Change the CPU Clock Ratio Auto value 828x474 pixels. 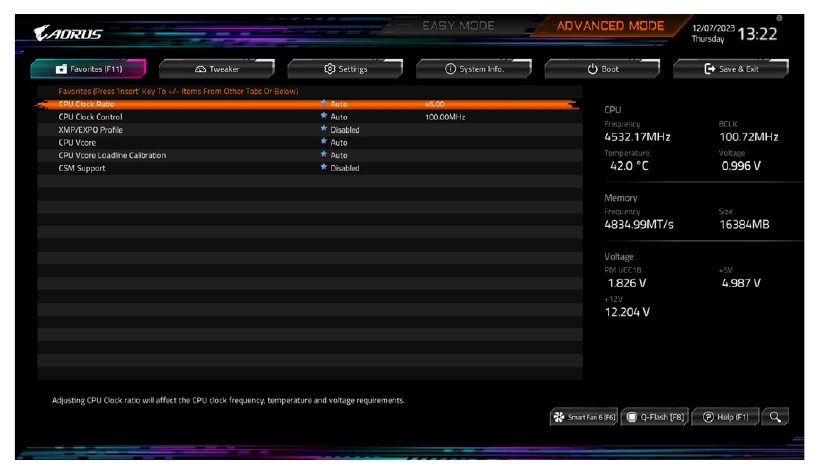339,104
